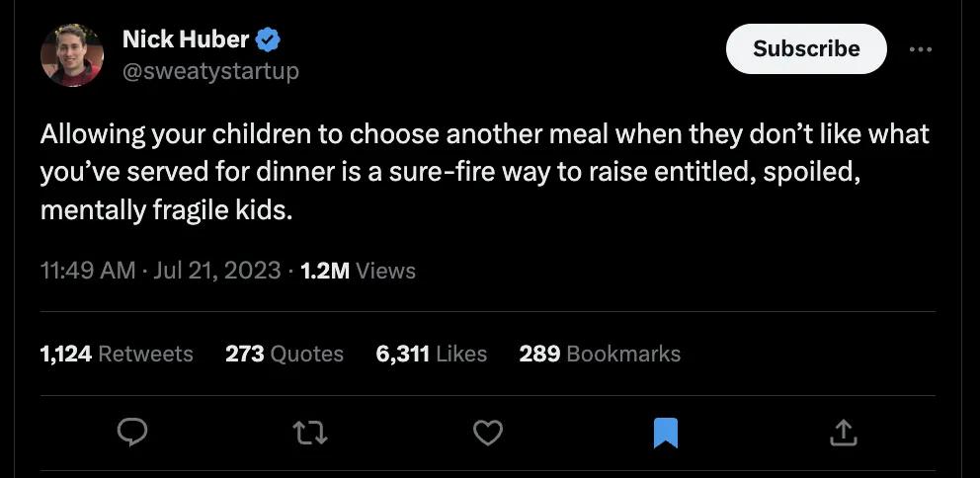Click the Jul 21, 2023 date
980x478 pixels.
point(217,271)
